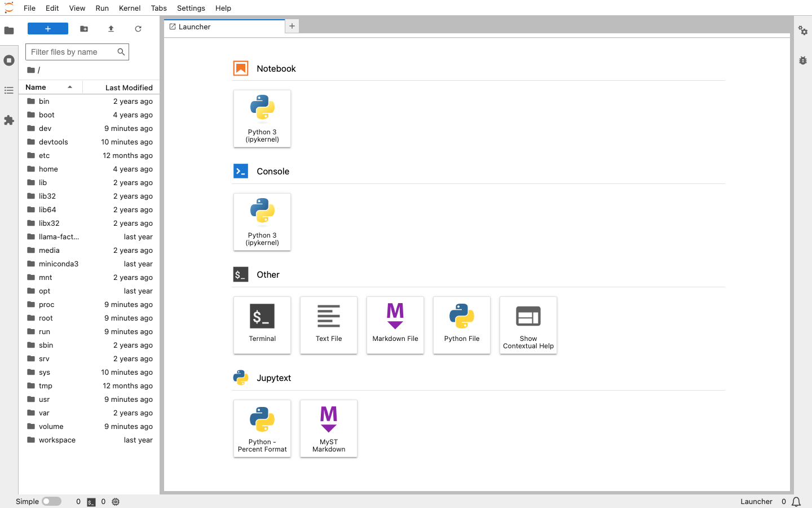812x508 pixels.
Task: Launch a Python 3 ipykernel Notebook
Action: [x=262, y=119]
